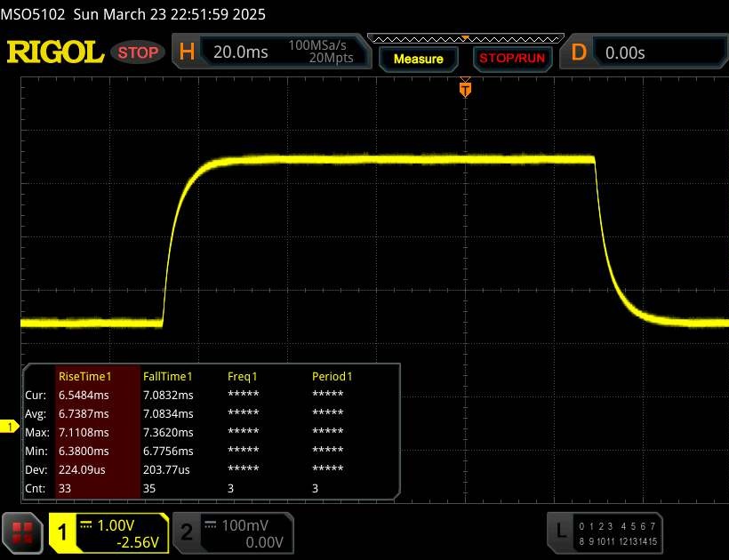Click FallTime1 max value 7.3620ms
Screen dimensions: 729x560
(168, 432)
